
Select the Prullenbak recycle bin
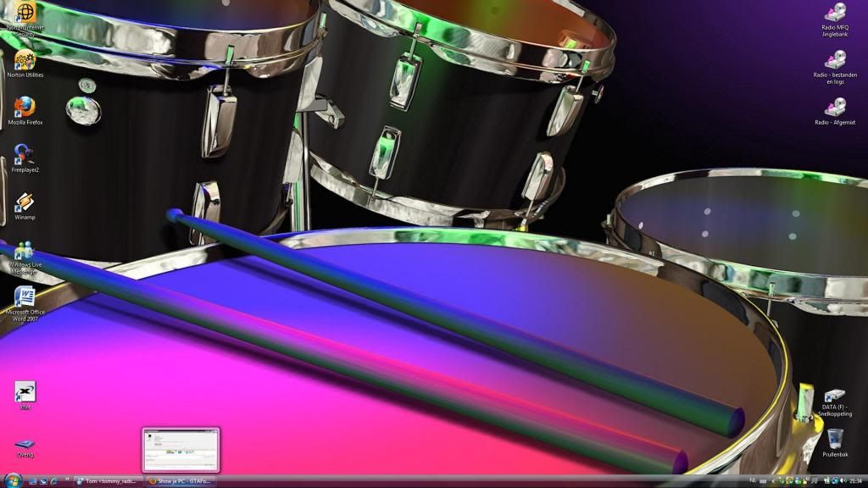[835, 443]
